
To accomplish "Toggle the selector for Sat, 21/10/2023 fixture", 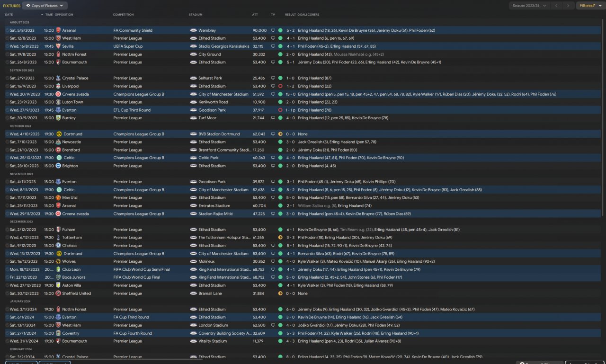I will [7, 150].
